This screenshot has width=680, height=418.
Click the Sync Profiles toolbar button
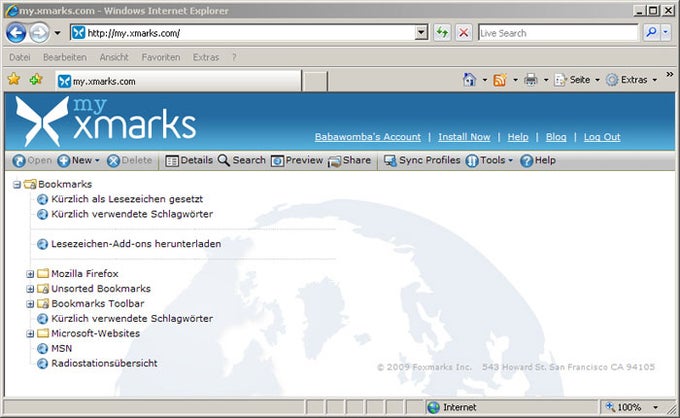click(x=422, y=160)
